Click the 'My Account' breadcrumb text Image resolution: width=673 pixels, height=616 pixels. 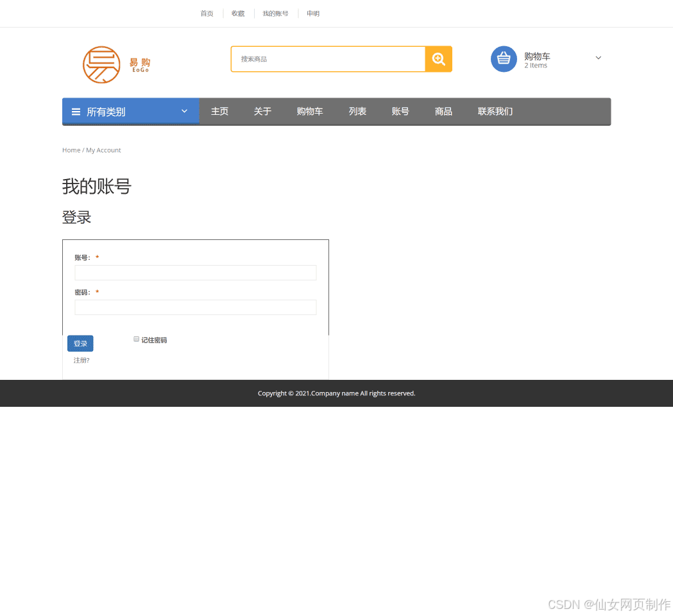103,150
